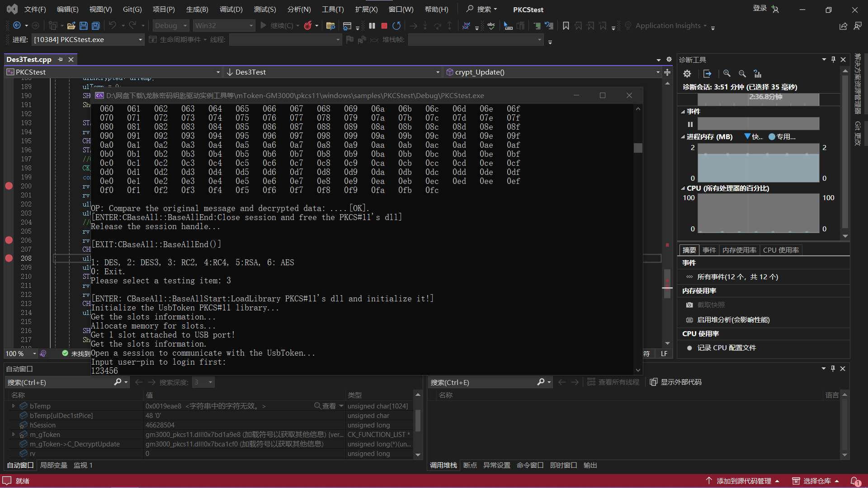868x488 pixels.
Task: Click the Hot Reload flame icon
Action: [308, 26]
